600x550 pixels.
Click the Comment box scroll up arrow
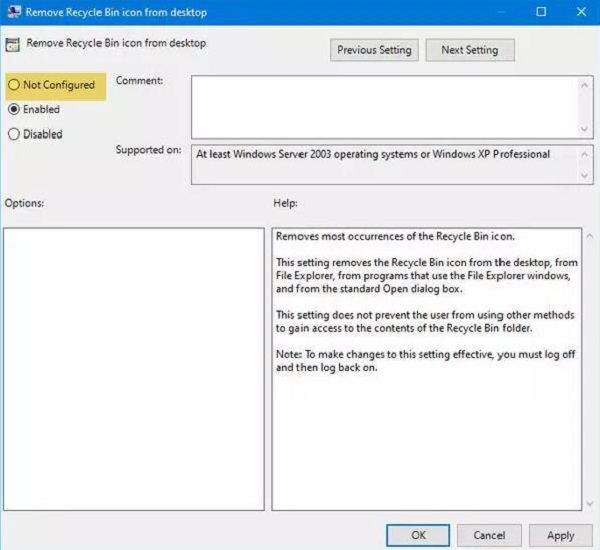click(x=584, y=85)
